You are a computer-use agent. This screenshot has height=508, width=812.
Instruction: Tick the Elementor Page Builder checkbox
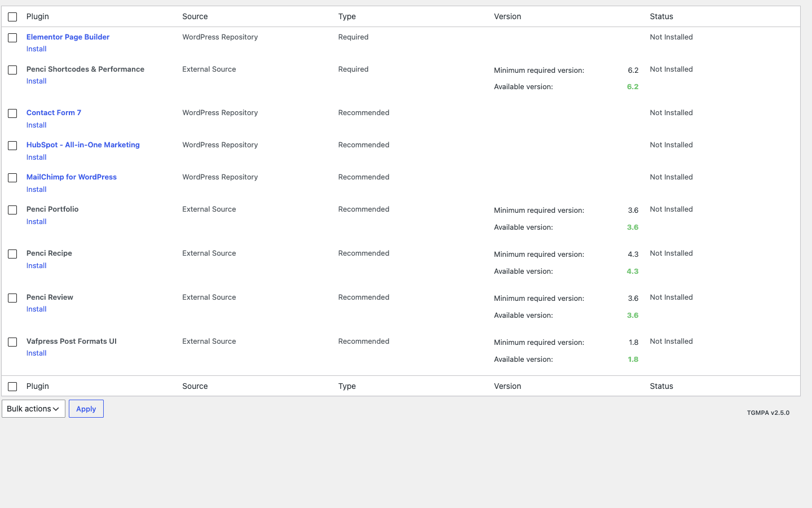(x=12, y=38)
